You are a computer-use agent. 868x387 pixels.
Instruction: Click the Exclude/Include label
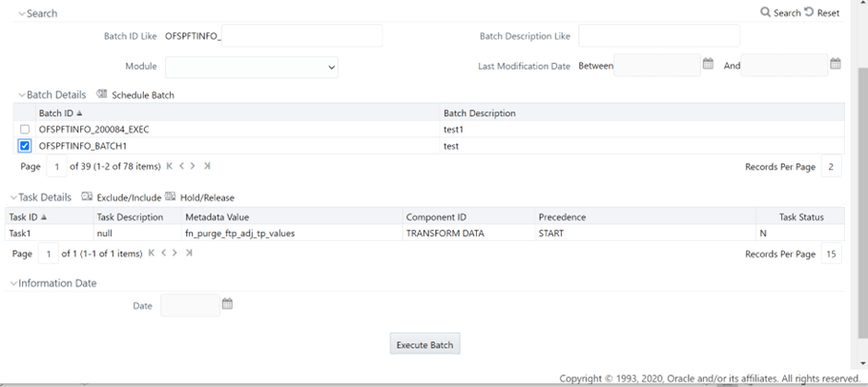tap(129, 197)
